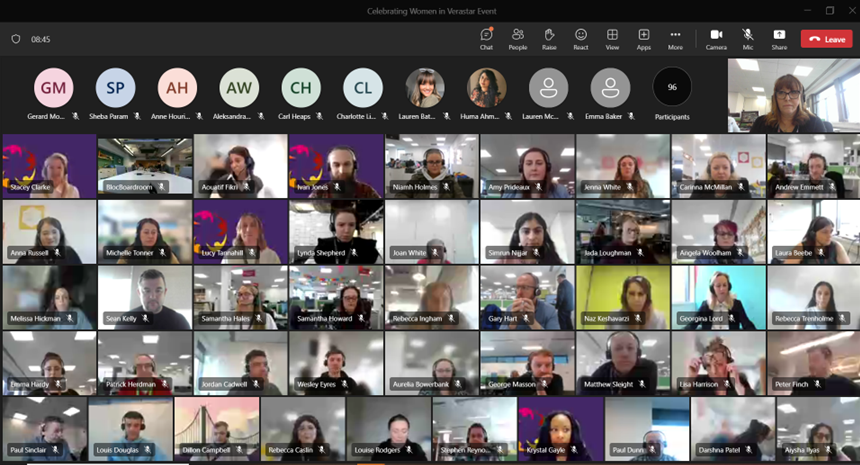Select Joan White's video tile
The height and width of the screenshot is (465, 860).
432,232
